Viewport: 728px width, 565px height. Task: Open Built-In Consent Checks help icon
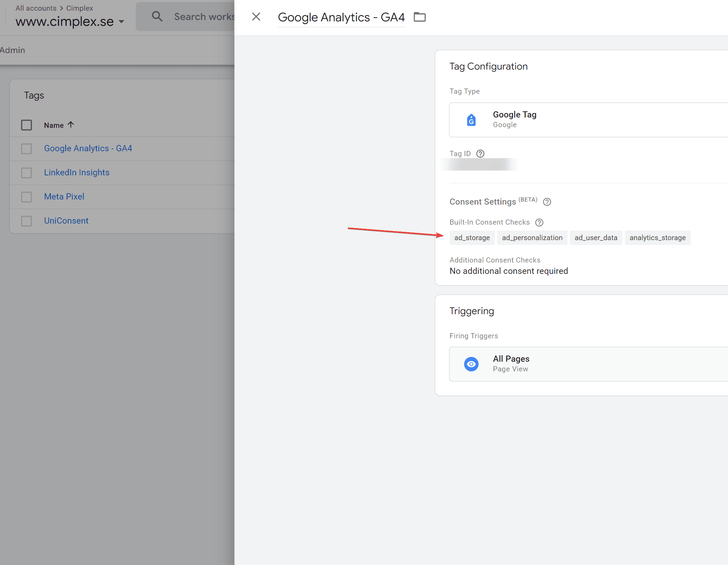[539, 223]
